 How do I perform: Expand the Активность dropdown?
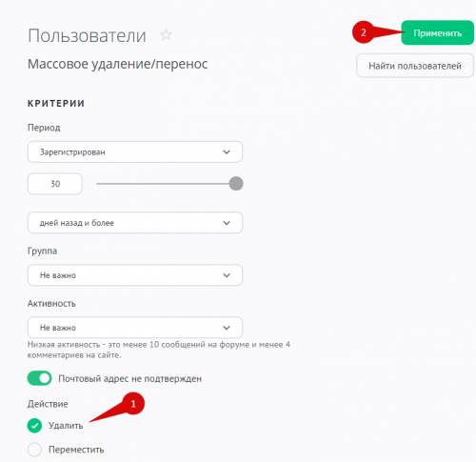135,328
